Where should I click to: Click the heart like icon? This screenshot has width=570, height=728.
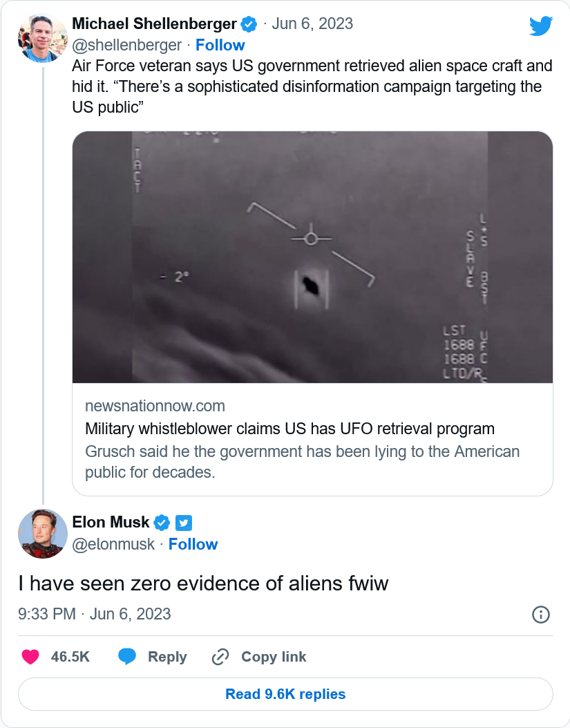coord(30,657)
